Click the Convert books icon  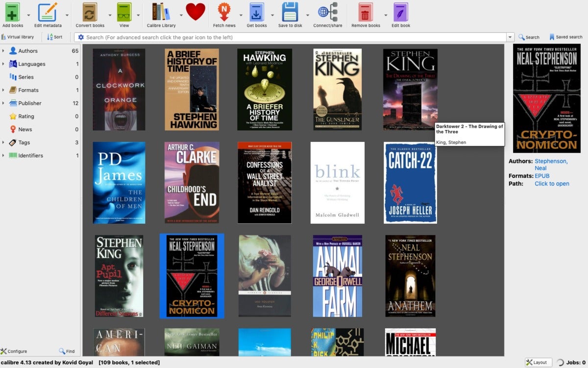click(90, 11)
